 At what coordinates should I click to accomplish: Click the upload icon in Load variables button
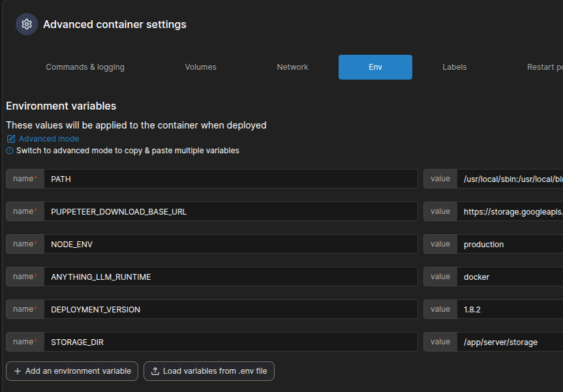click(155, 371)
